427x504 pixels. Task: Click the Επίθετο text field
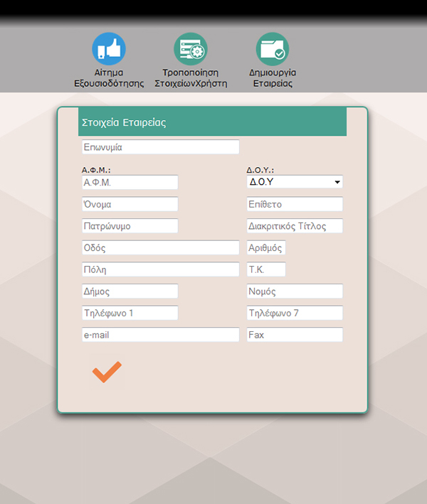(x=294, y=205)
